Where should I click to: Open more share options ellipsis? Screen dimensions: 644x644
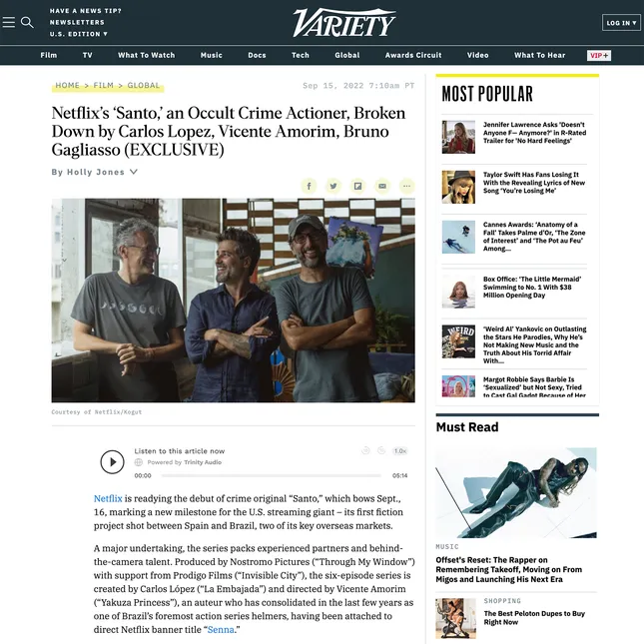click(406, 186)
